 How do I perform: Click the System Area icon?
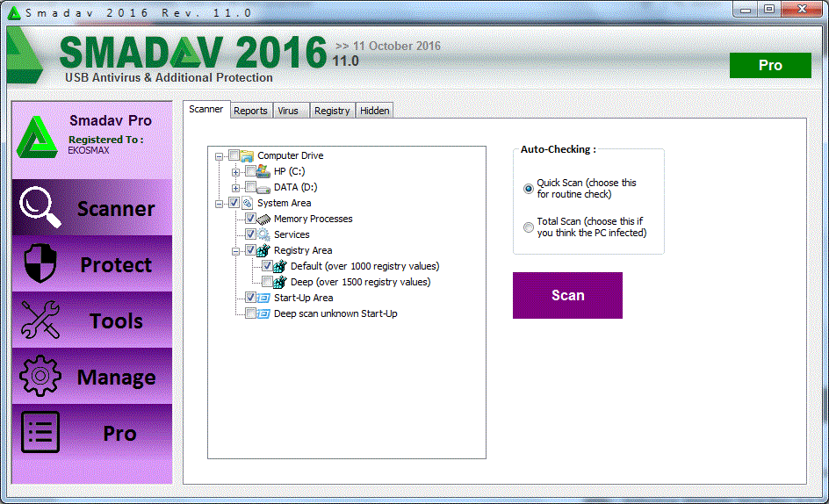tap(247, 203)
